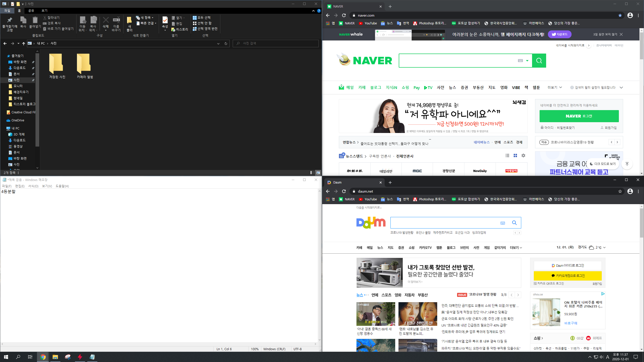The image size is (644, 362).
Task: Toggle Naver dark mode view button
Action: pyautogui.click(x=602, y=164)
